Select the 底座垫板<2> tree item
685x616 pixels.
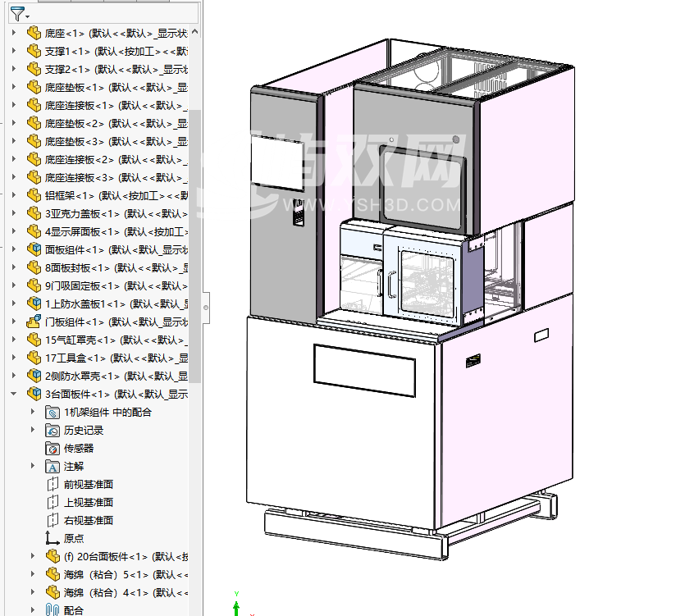(x=116, y=124)
